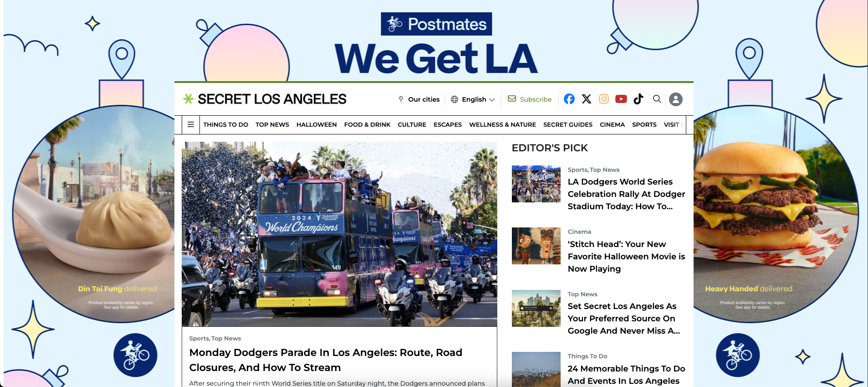Open the Monday Dodgers Parade article headline
The width and height of the screenshot is (868, 387).
coord(326,360)
